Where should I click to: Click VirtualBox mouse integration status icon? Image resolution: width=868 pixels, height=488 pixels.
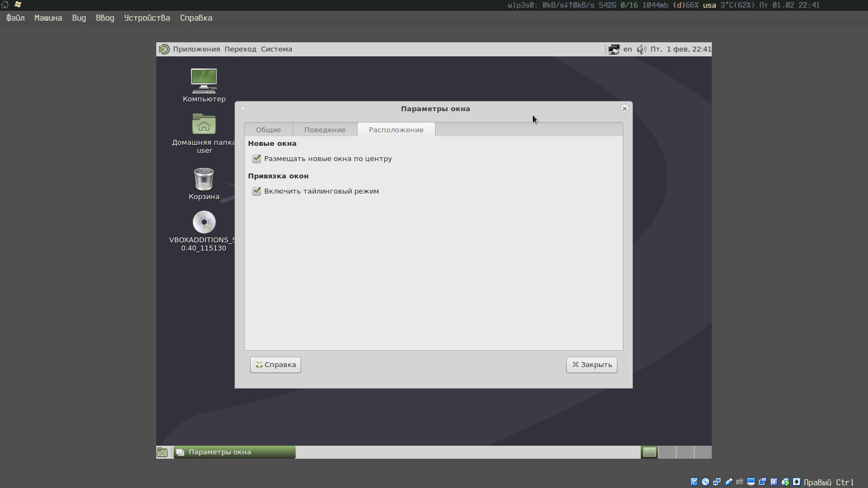pos(785,482)
